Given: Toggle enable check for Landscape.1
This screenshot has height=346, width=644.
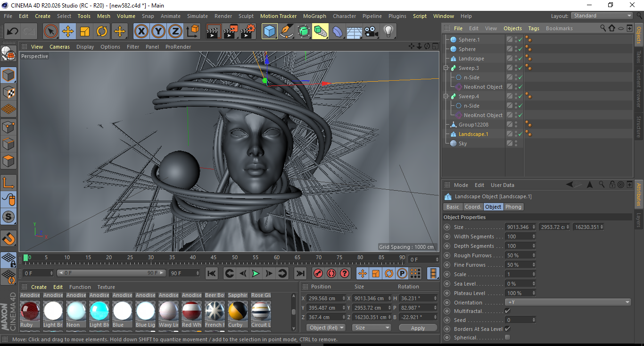Looking at the screenshot, I should (x=520, y=134).
